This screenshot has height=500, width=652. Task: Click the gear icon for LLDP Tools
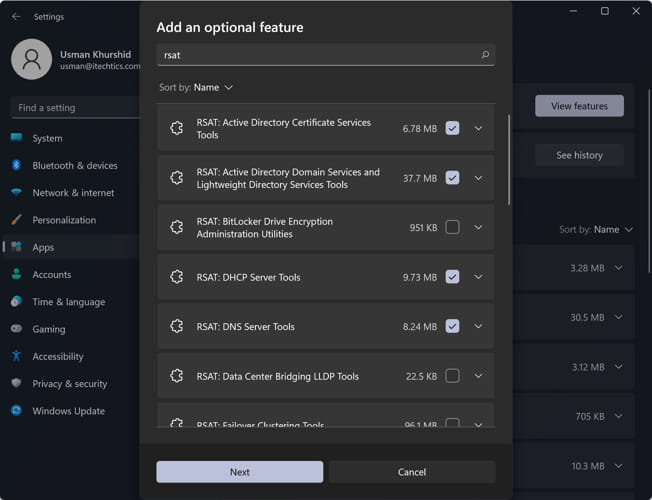(x=177, y=376)
